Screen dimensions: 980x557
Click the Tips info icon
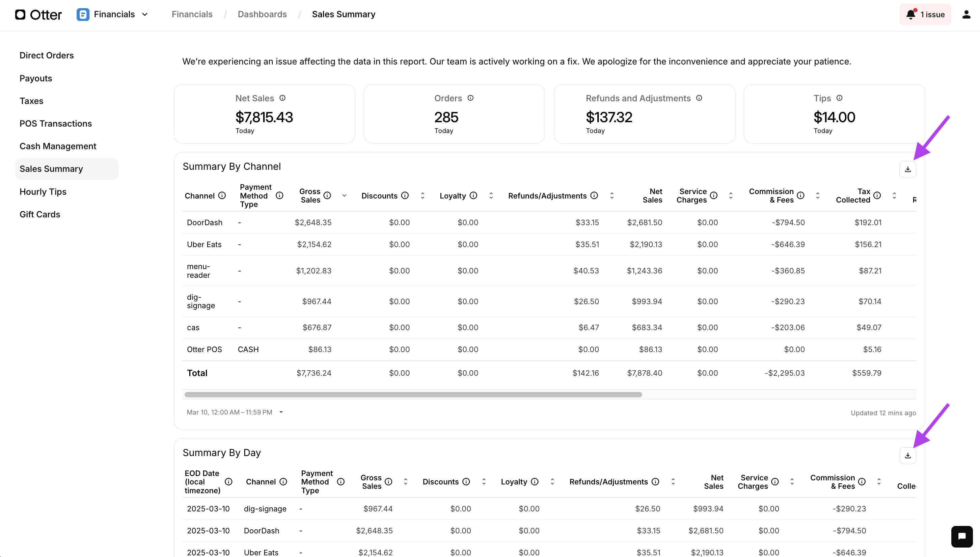point(839,98)
